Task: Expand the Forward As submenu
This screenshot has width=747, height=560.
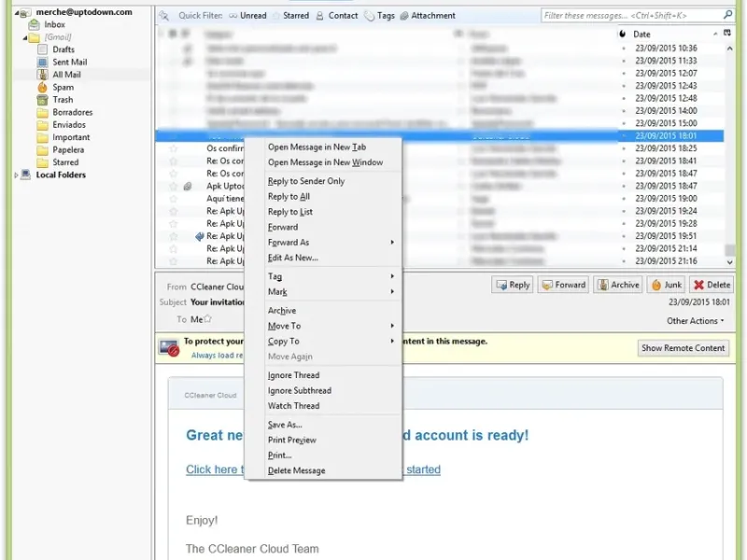Action: tap(324, 243)
